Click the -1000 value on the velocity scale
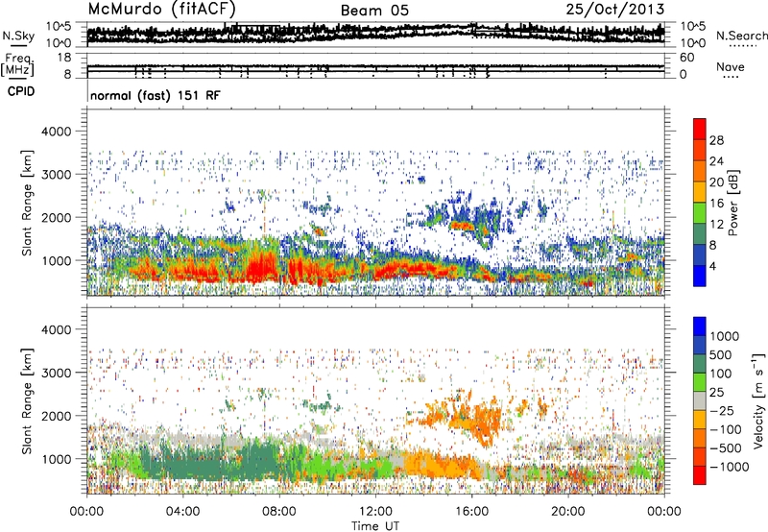Screen dimensions: 768x532 [x=729, y=467]
